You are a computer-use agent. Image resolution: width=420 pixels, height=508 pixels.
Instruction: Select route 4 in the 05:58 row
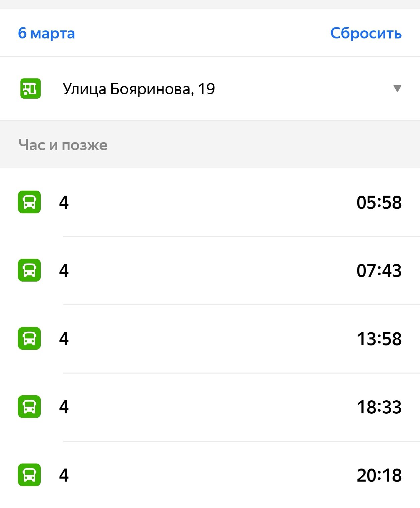coord(64,202)
